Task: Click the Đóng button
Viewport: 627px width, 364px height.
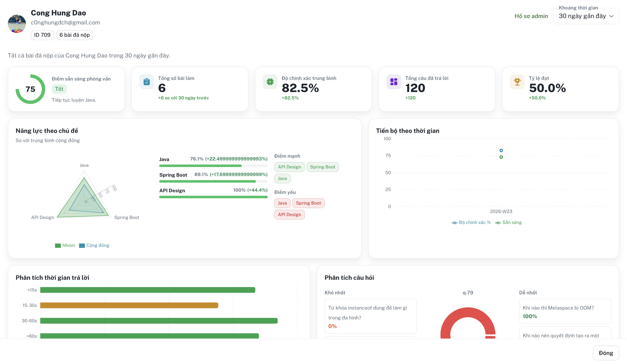Action: click(x=606, y=353)
